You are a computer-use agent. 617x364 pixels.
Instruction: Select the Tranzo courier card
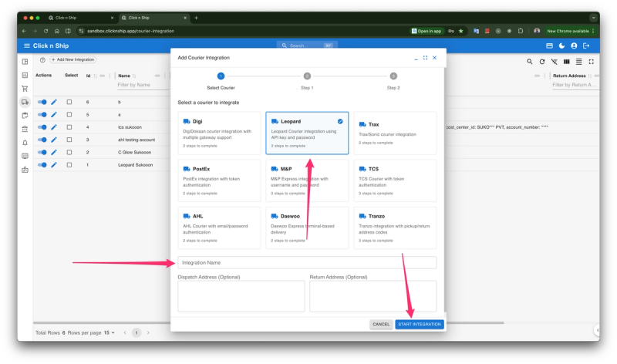tap(395, 228)
